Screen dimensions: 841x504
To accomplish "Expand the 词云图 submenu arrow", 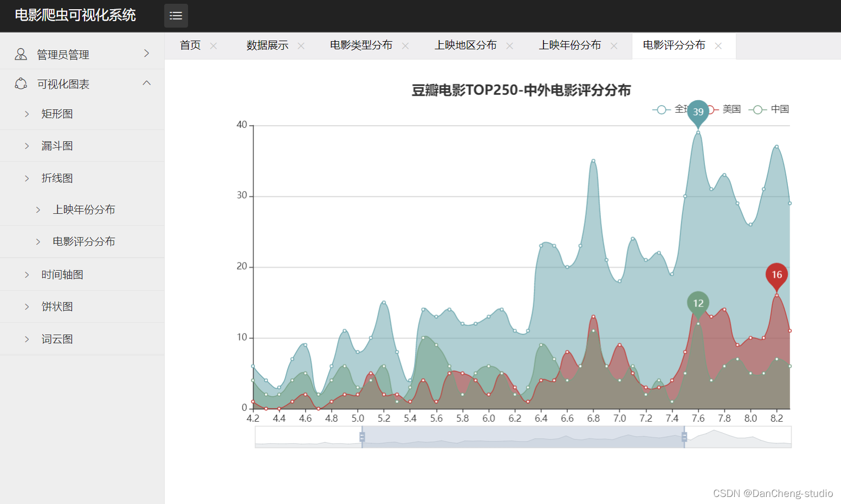I will coord(27,339).
